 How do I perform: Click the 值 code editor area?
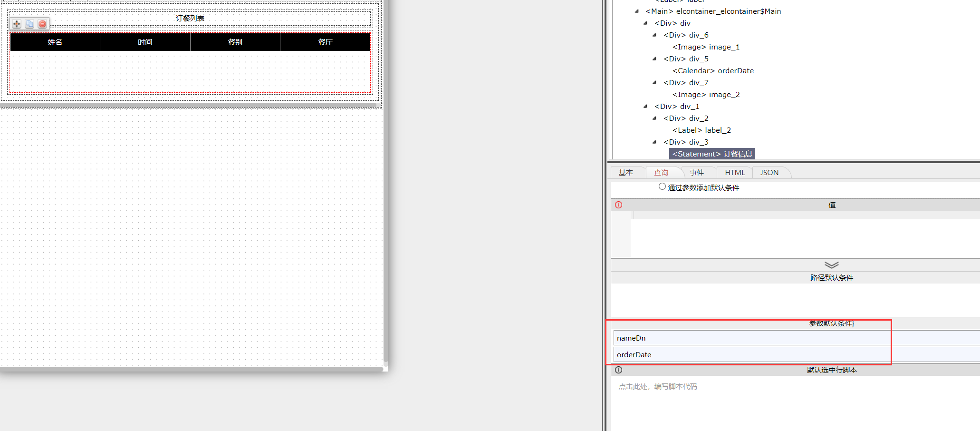click(x=805, y=235)
